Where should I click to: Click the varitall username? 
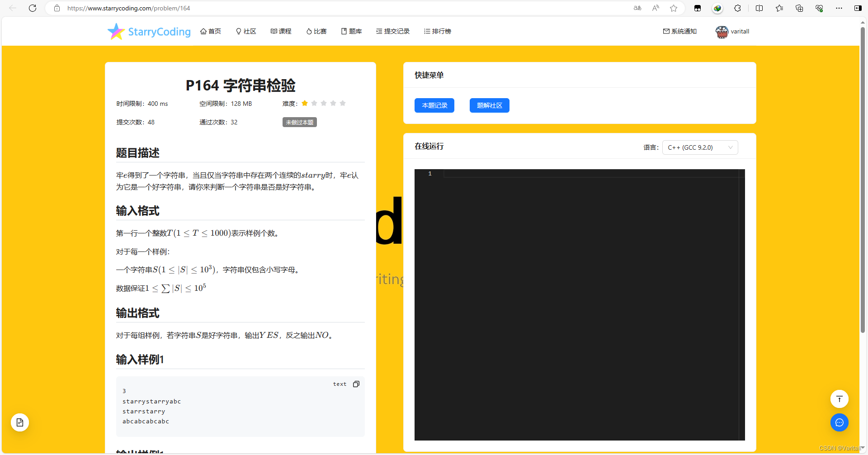tap(740, 31)
